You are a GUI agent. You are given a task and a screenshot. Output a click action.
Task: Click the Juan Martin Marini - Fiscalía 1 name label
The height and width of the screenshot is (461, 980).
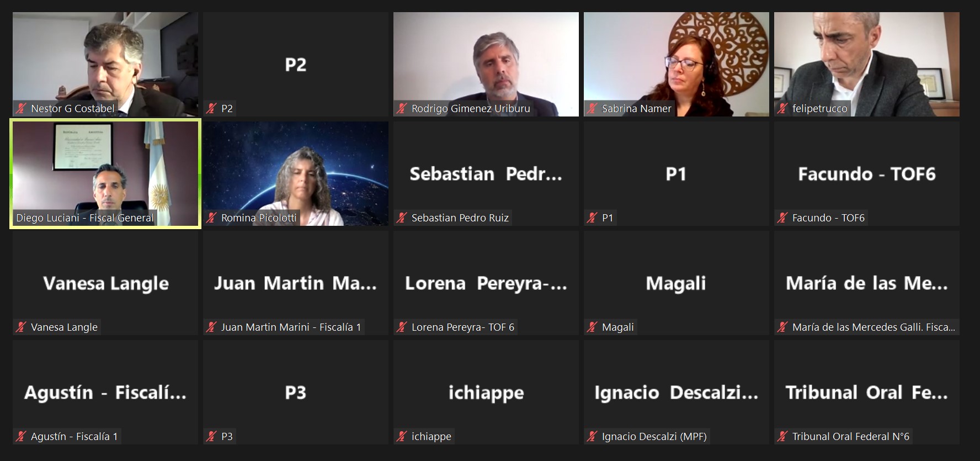[291, 327]
